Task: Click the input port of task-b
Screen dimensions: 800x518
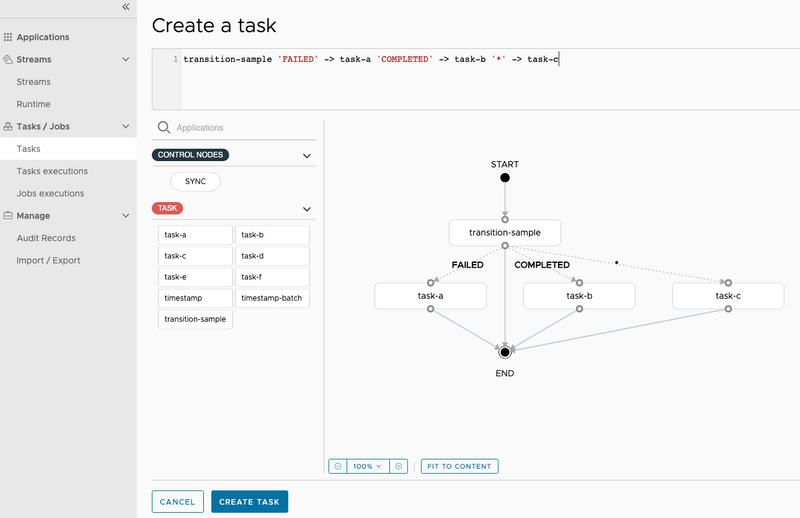Action: pos(579,283)
